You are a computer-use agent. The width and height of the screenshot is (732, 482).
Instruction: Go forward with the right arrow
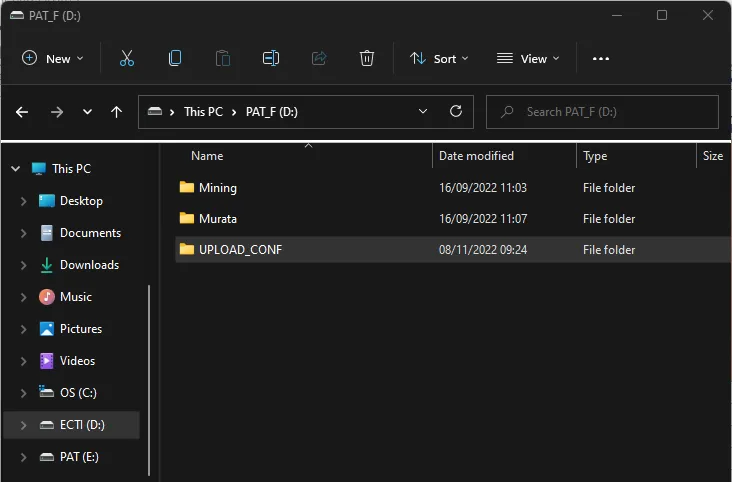coord(57,112)
